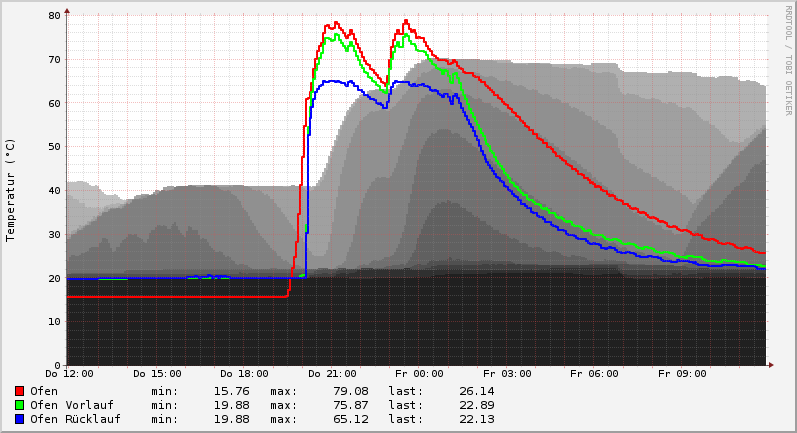Click the Do 21:00 time axis label
The width and height of the screenshot is (797, 433).
point(332,374)
